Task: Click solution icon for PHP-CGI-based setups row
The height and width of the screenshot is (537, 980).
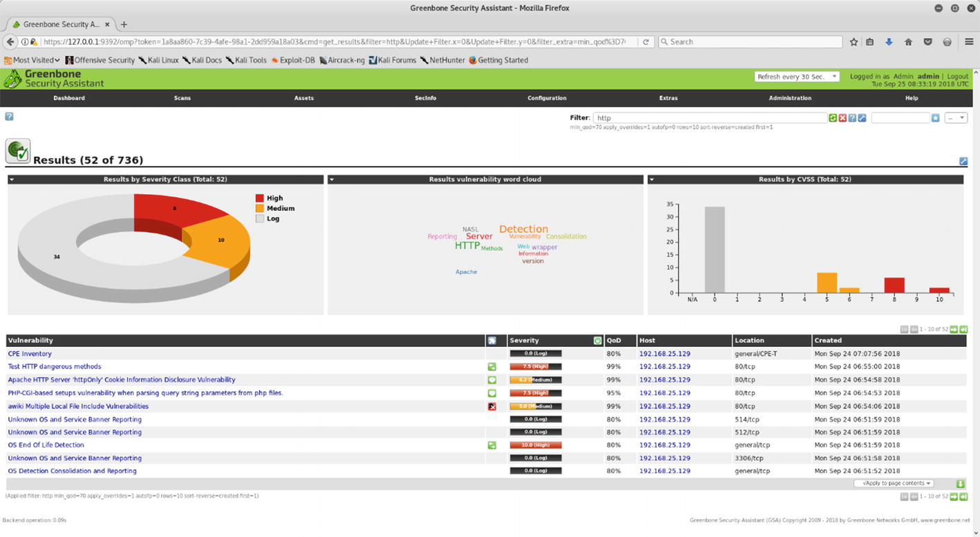Action: [x=491, y=393]
